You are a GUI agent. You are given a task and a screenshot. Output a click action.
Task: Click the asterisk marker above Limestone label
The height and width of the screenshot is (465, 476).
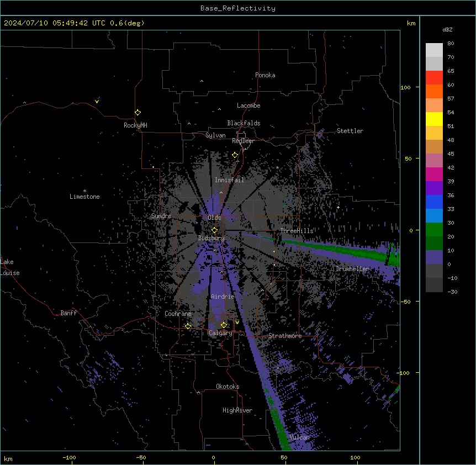[84, 191]
